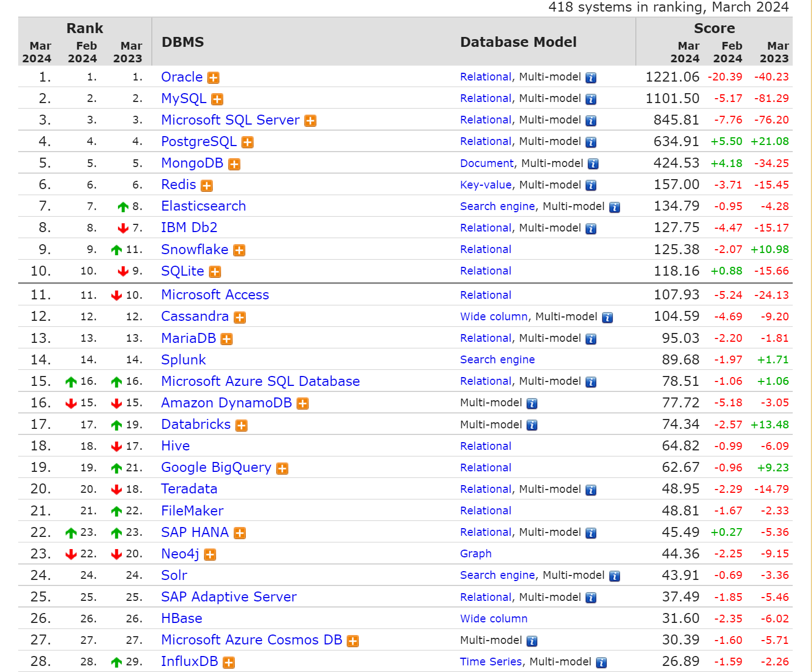Click Wide column model link in Cassandra row
Image resolution: width=812 pixels, height=672 pixels.
pyautogui.click(x=494, y=316)
